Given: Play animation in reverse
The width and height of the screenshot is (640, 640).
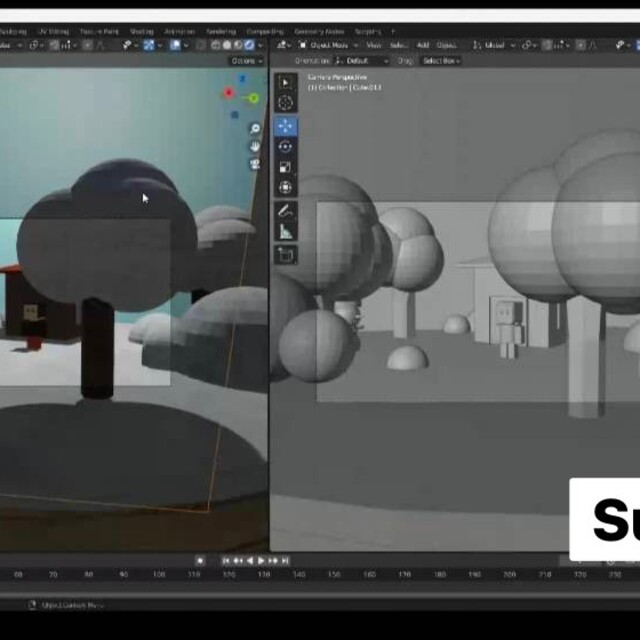Looking at the screenshot, I should 250,561.
